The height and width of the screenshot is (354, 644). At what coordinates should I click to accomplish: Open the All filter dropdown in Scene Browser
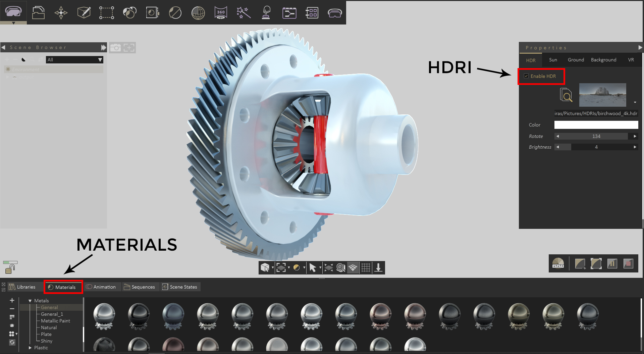click(100, 59)
